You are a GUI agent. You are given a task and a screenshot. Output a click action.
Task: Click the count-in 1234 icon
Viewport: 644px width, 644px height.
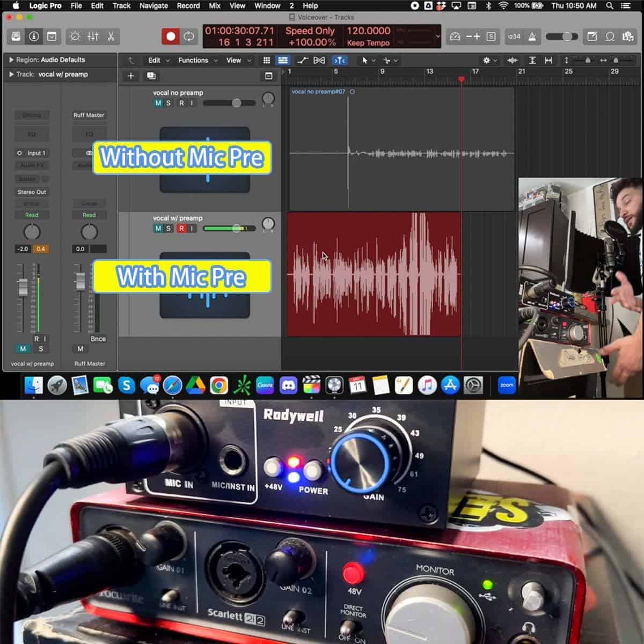pos(513,36)
